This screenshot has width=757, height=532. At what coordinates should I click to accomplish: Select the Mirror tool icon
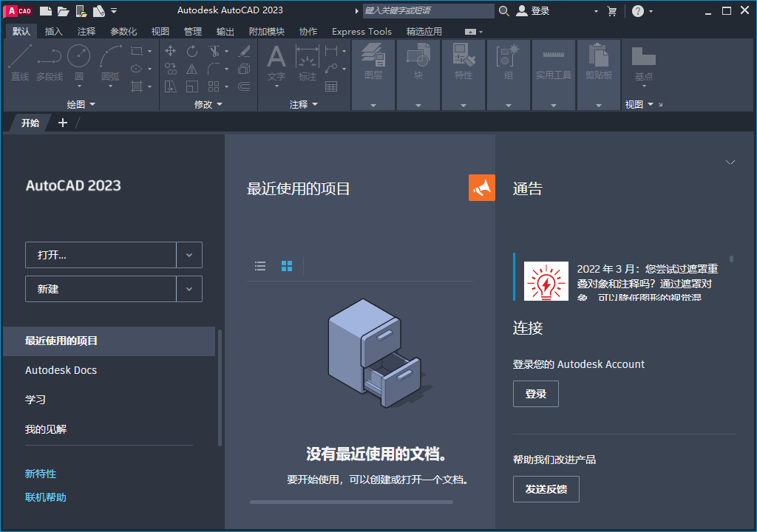192,69
